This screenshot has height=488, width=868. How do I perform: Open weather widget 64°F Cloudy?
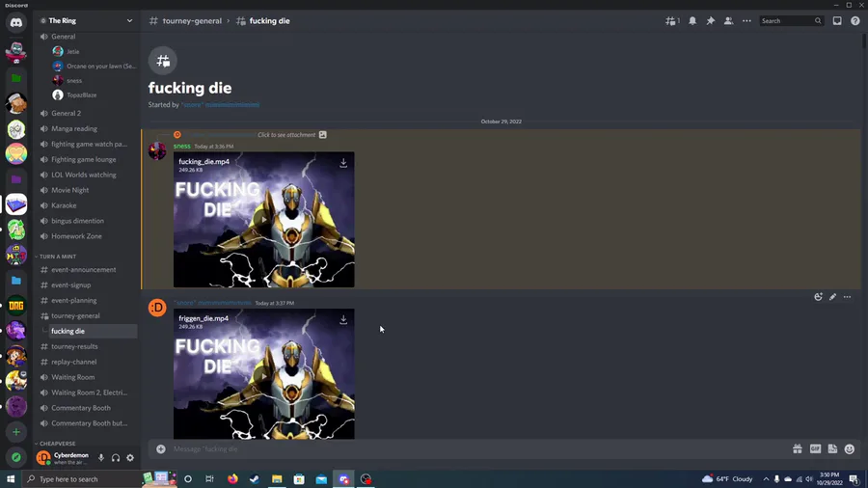click(727, 479)
